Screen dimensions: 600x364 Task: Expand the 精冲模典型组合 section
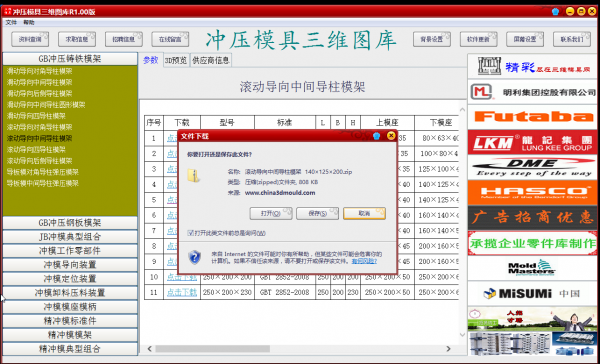pyautogui.click(x=70, y=349)
